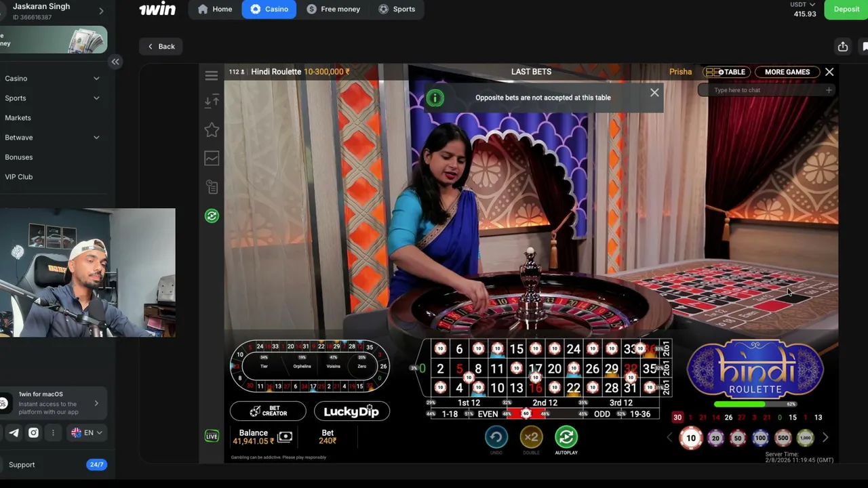Expand the Jaskaran Singh profile chevron
Image resolution: width=868 pixels, height=488 pixels.
[x=101, y=11]
